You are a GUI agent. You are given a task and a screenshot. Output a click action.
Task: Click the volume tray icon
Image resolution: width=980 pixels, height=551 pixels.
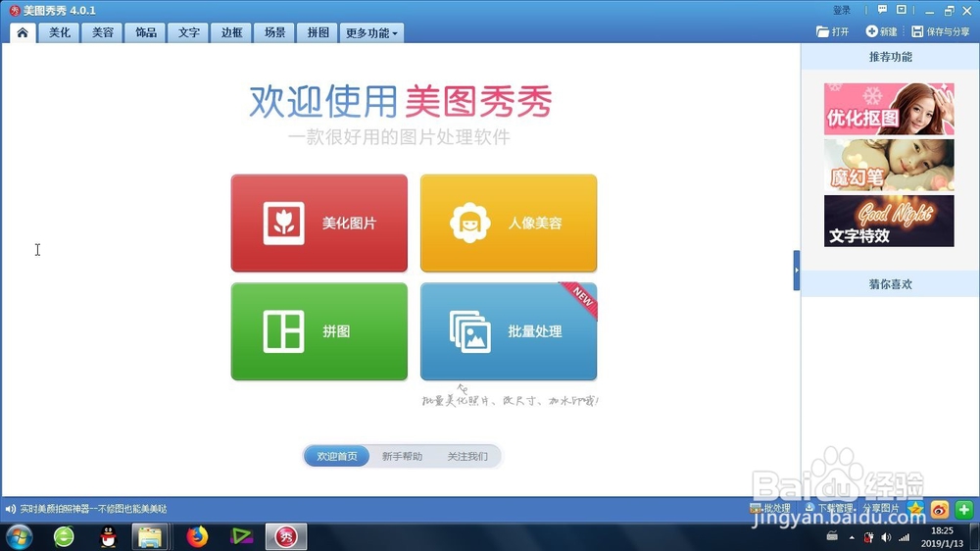click(x=886, y=537)
